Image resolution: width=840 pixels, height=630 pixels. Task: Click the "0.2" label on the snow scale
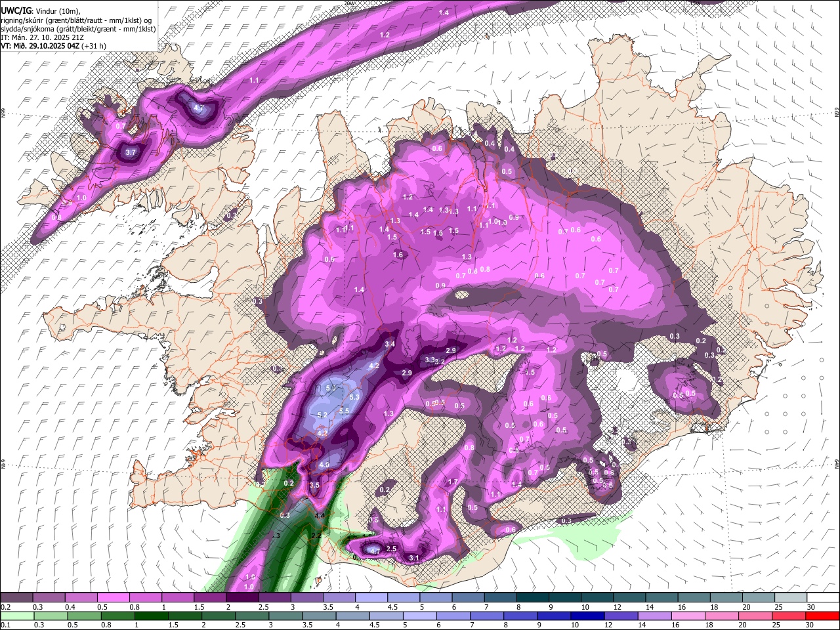5,607
